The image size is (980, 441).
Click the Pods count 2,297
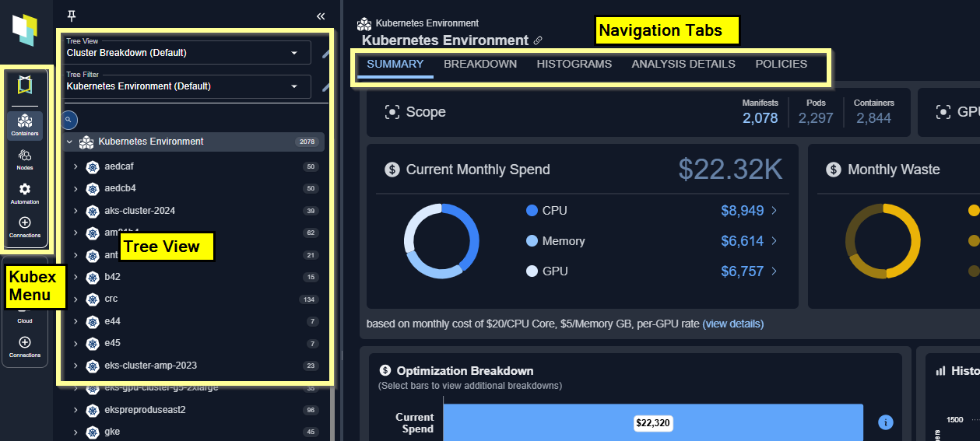click(x=816, y=118)
